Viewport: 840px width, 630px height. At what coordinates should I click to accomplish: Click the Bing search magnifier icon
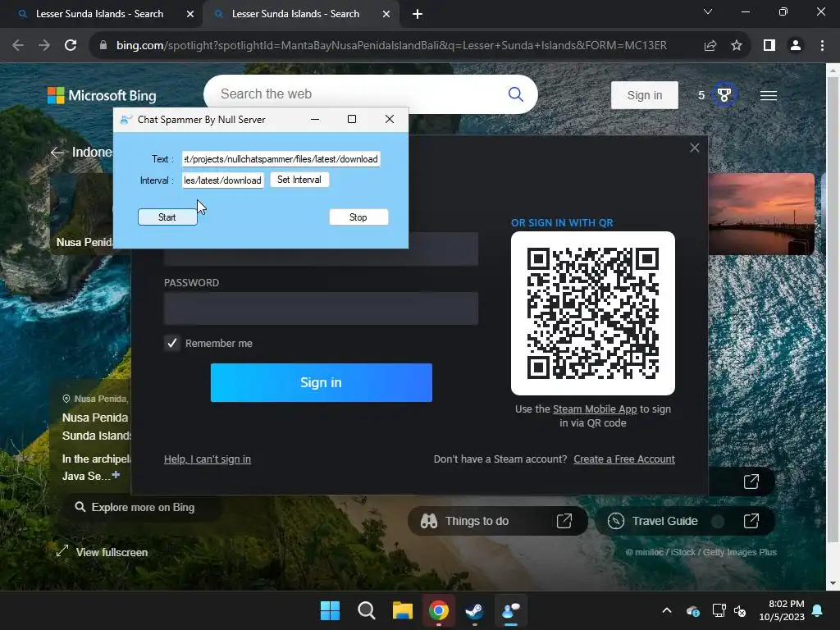tap(515, 94)
